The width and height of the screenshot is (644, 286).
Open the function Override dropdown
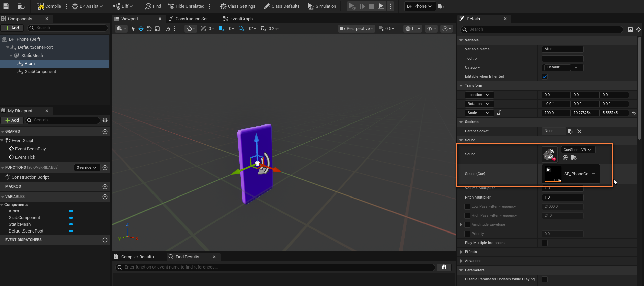(87, 168)
